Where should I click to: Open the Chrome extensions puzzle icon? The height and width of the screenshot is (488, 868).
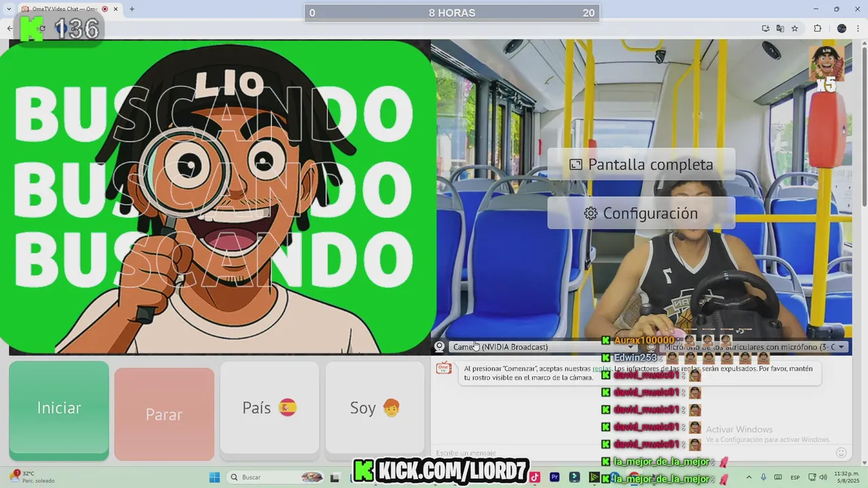tap(817, 28)
